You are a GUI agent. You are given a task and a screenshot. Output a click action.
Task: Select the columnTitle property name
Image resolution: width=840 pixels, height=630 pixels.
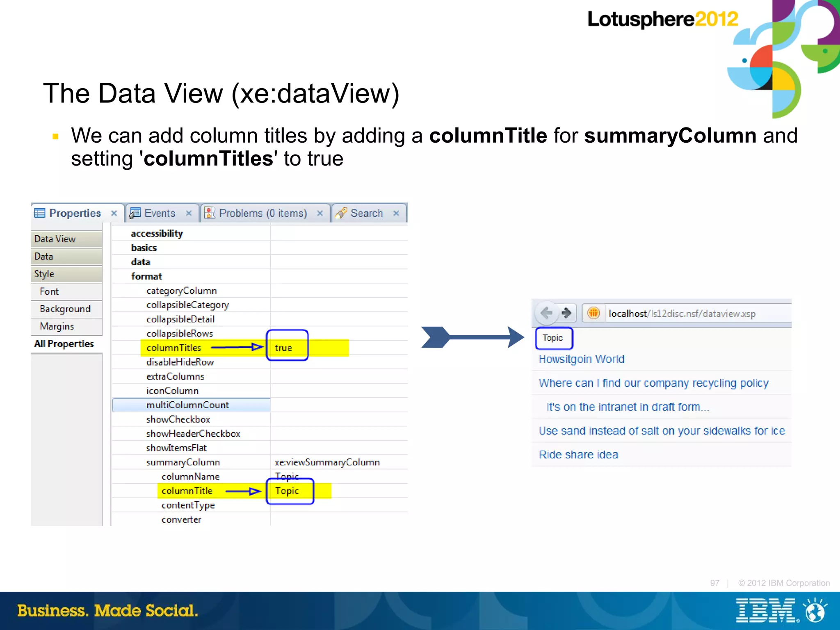(187, 491)
